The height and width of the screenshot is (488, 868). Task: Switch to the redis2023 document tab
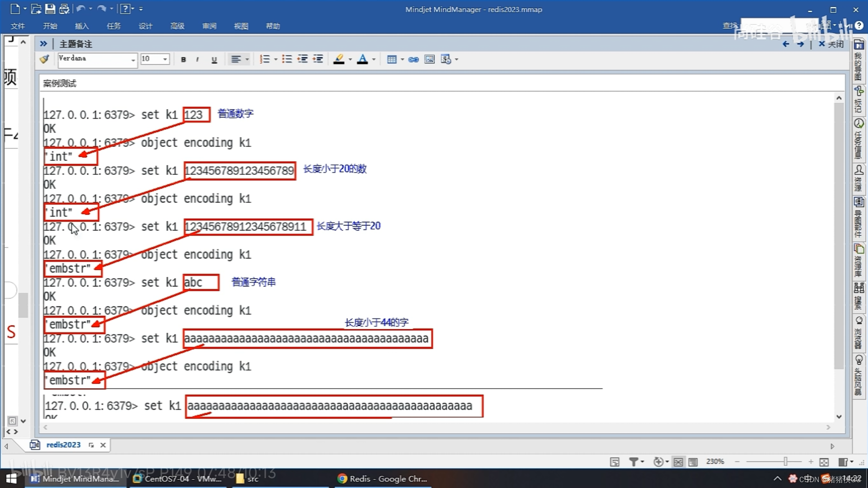tap(63, 445)
